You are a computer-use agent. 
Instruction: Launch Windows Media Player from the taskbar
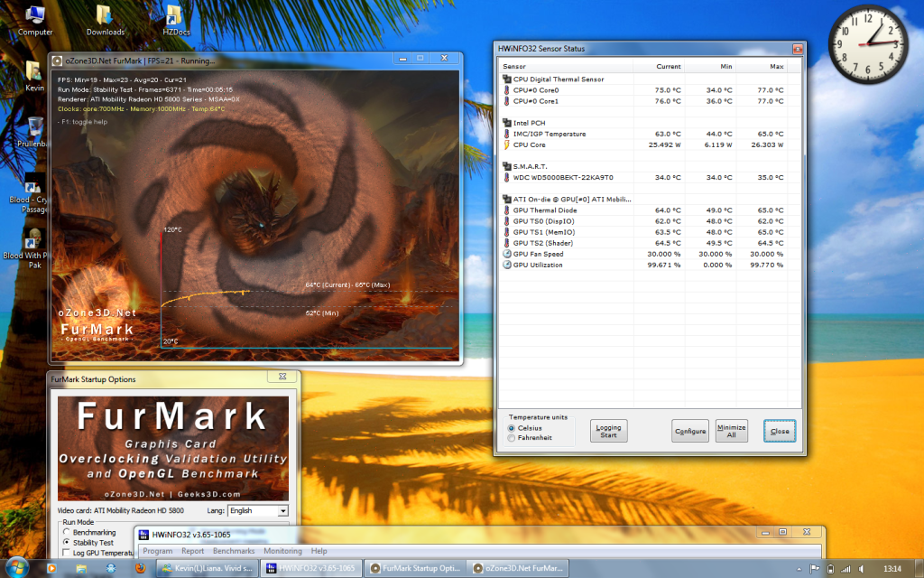[51, 569]
